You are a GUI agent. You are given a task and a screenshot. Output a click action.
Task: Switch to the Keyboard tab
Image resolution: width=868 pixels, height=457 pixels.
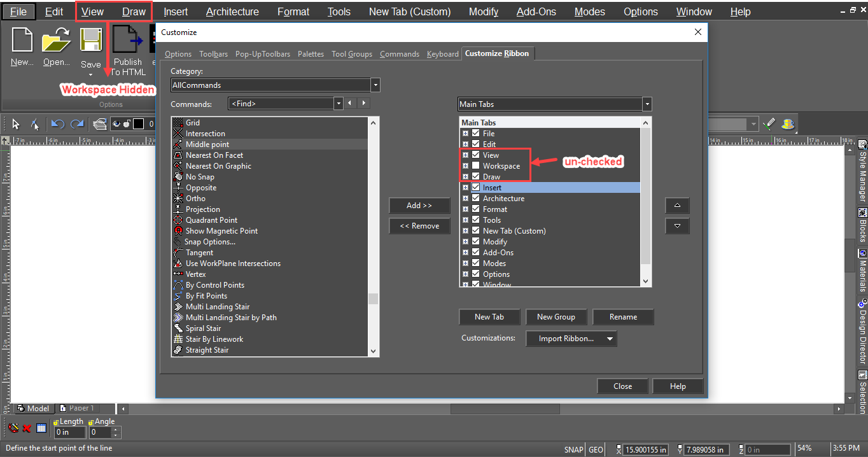pos(442,54)
